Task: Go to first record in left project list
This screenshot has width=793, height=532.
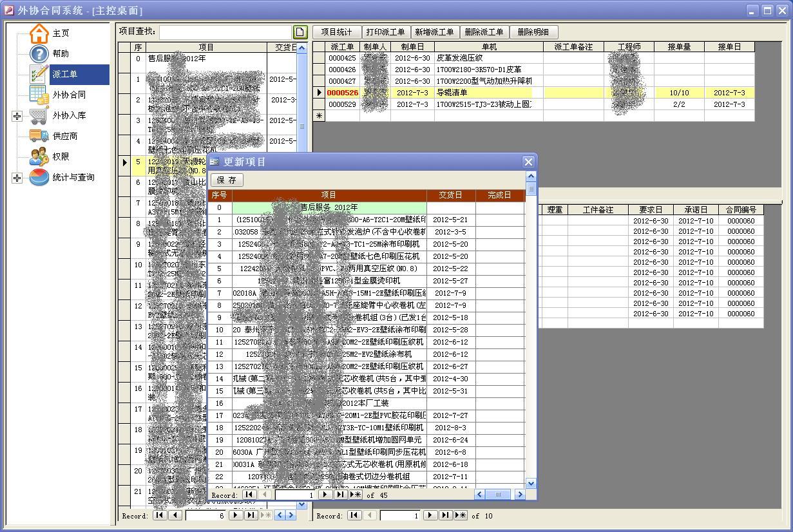Action: coord(159,515)
